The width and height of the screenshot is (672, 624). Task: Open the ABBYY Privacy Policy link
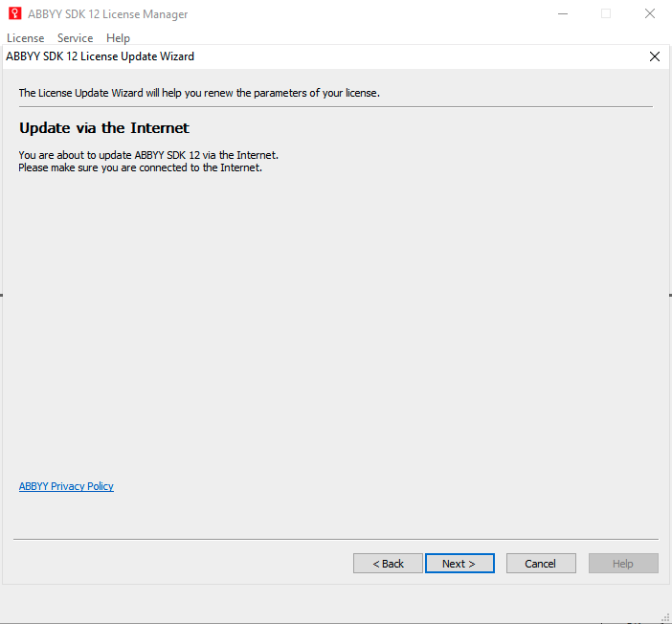click(x=66, y=486)
